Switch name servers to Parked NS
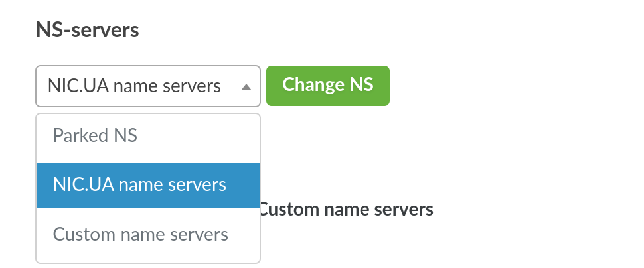This screenshot has height=268, width=644. 96,136
